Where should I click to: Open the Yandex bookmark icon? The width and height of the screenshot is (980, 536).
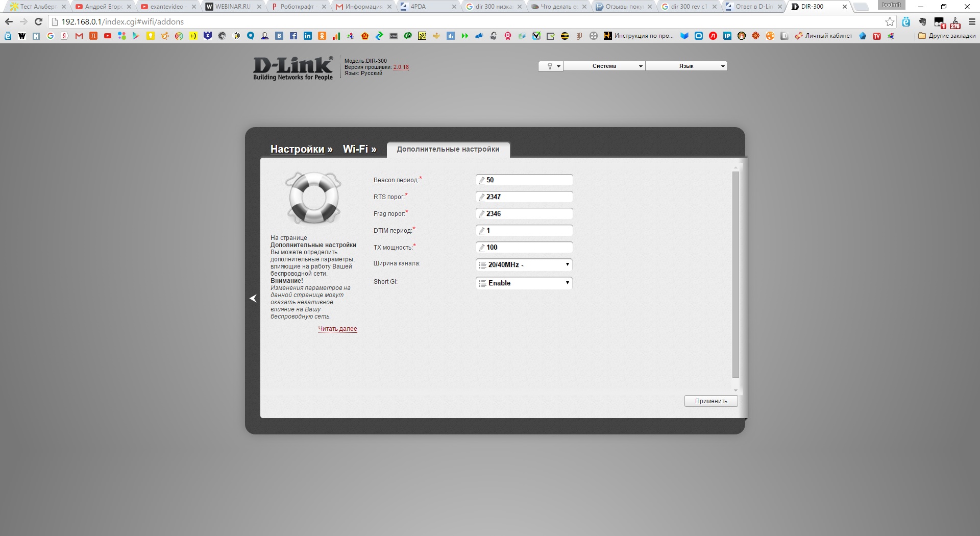[x=65, y=36]
